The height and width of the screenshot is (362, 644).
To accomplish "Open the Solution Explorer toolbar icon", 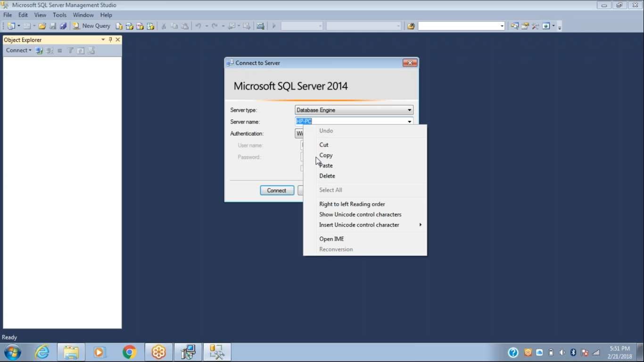I will (515, 26).
